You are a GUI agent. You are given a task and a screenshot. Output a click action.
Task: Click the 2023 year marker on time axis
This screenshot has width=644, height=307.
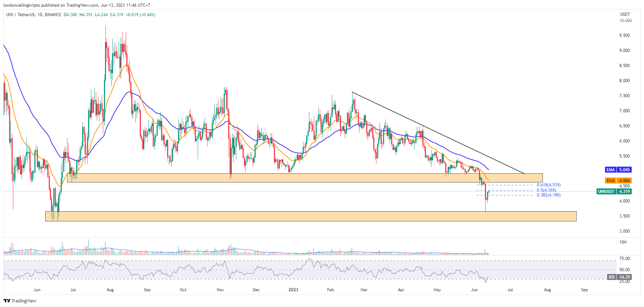[293, 290]
